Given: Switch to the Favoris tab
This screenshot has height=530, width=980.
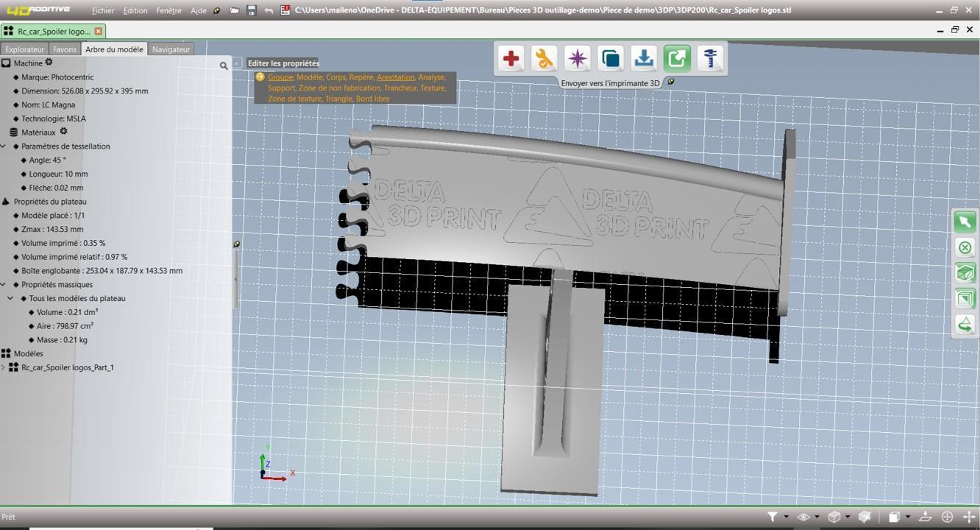Looking at the screenshot, I should point(65,49).
